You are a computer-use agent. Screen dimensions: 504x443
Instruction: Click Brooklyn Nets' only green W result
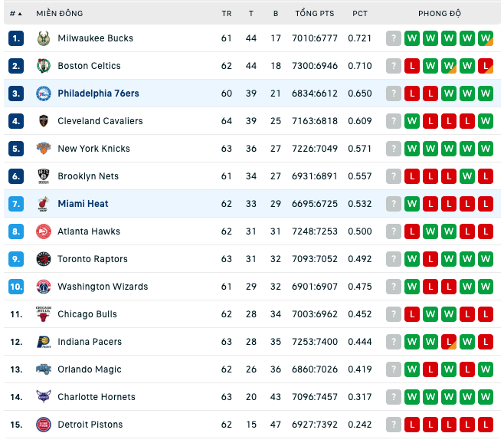467,176
